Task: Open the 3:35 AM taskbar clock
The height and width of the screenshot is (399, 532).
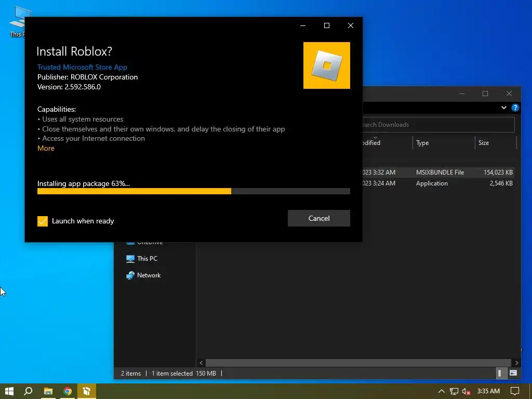Action: pos(488,391)
